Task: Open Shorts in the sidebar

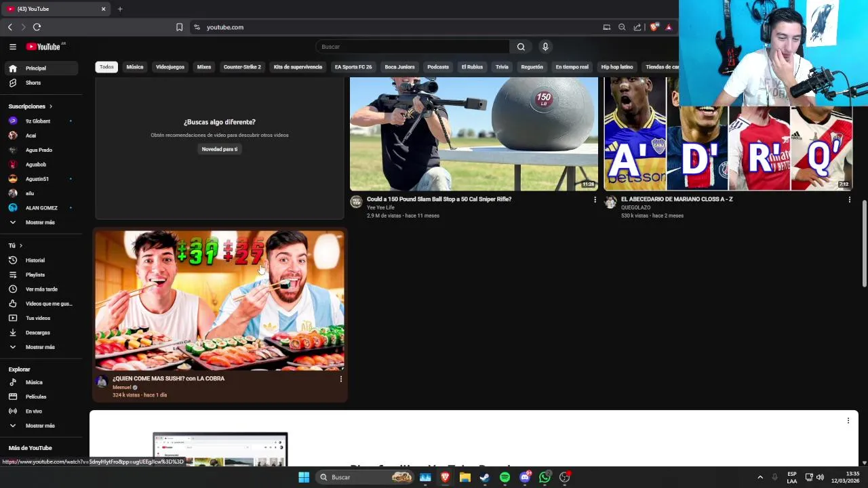Action: (x=41, y=83)
